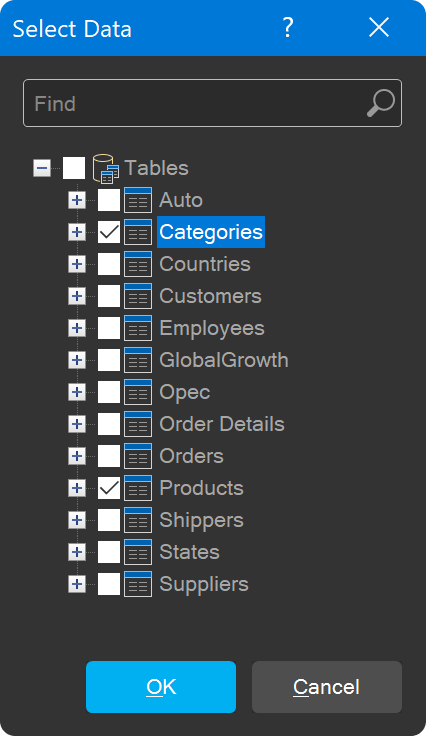This screenshot has height=736, width=426.
Task: Click the Tables database icon
Action: pyautogui.click(x=106, y=169)
